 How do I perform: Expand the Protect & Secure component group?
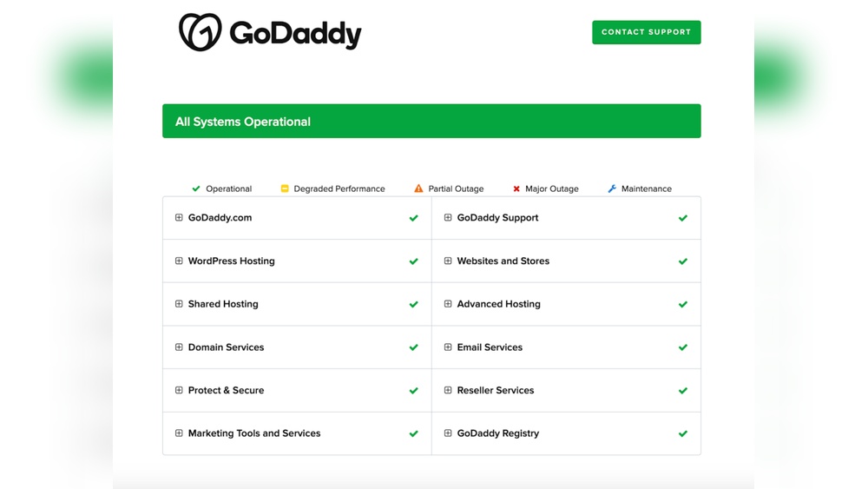click(179, 391)
